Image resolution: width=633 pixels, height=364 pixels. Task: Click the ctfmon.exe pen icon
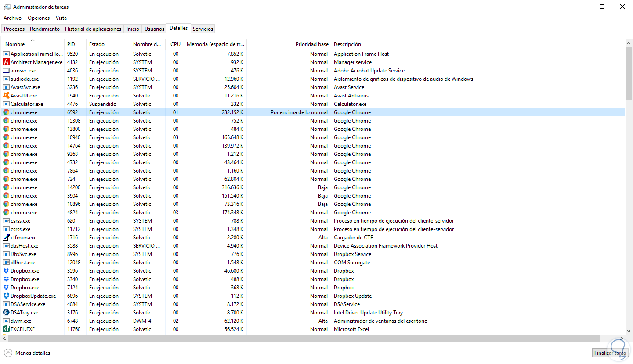6,238
